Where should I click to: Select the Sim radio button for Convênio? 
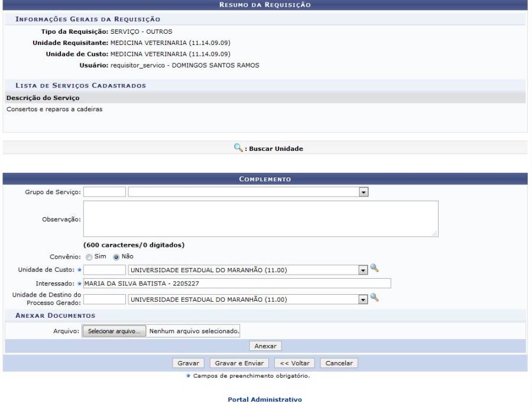89,257
